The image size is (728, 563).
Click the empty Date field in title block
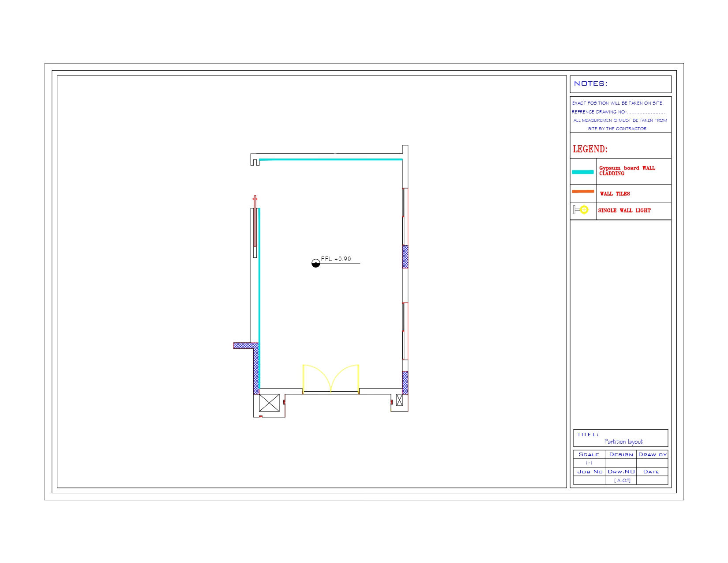click(x=652, y=480)
